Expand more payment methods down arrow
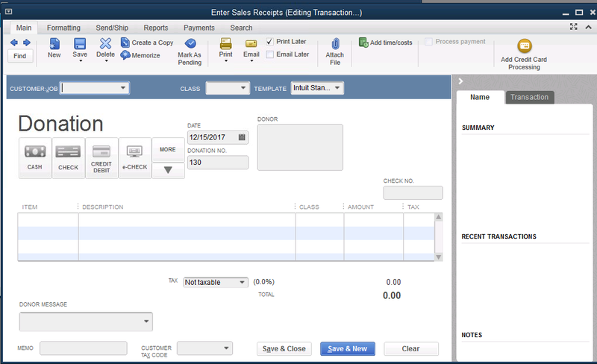The image size is (597, 364). 168,170
